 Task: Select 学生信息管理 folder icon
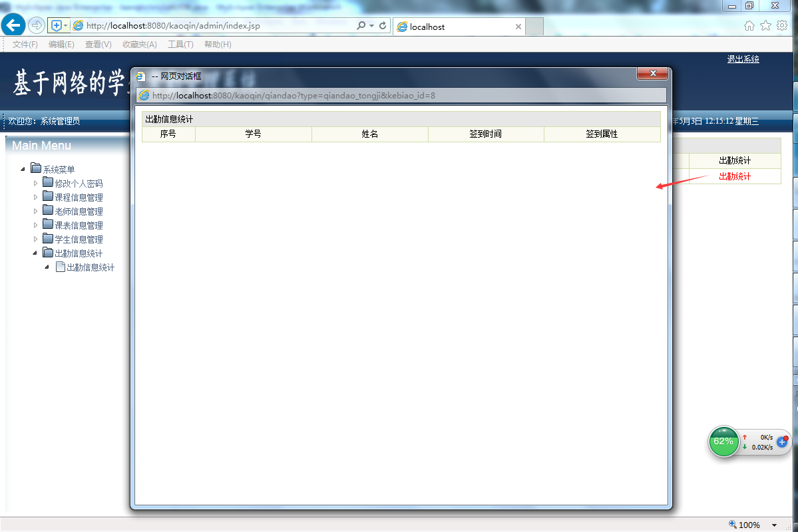pyautogui.click(x=48, y=238)
